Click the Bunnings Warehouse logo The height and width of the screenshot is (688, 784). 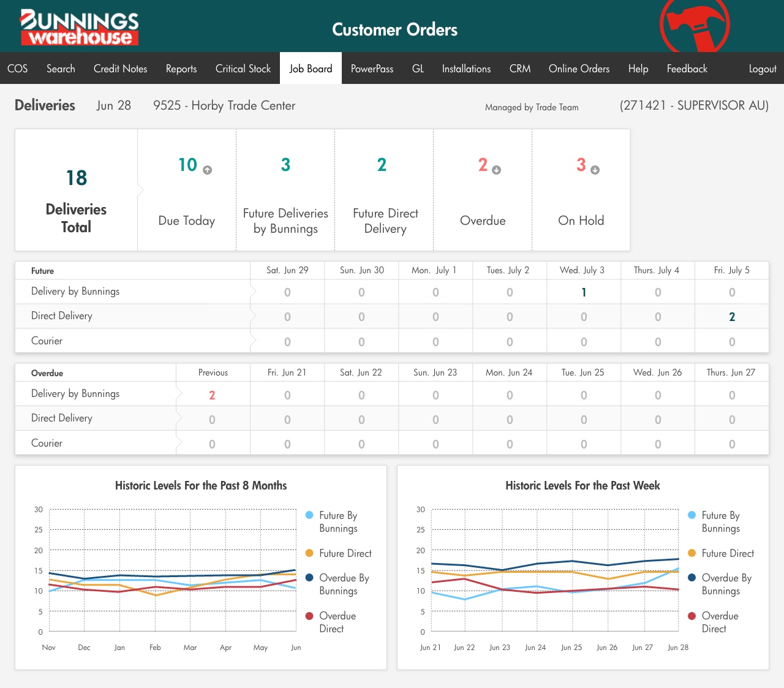[80, 28]
